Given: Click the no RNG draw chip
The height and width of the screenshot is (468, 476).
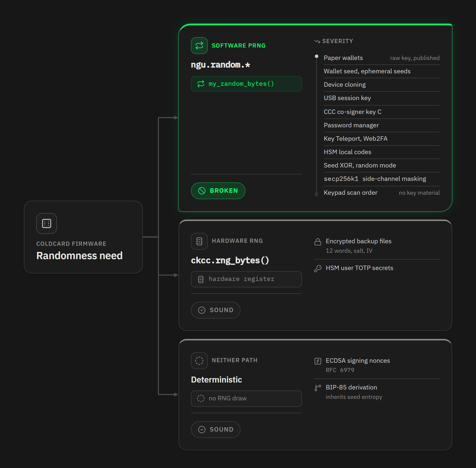Looking at the screenshot, I should pyautogui.click(x=246, y=399).
